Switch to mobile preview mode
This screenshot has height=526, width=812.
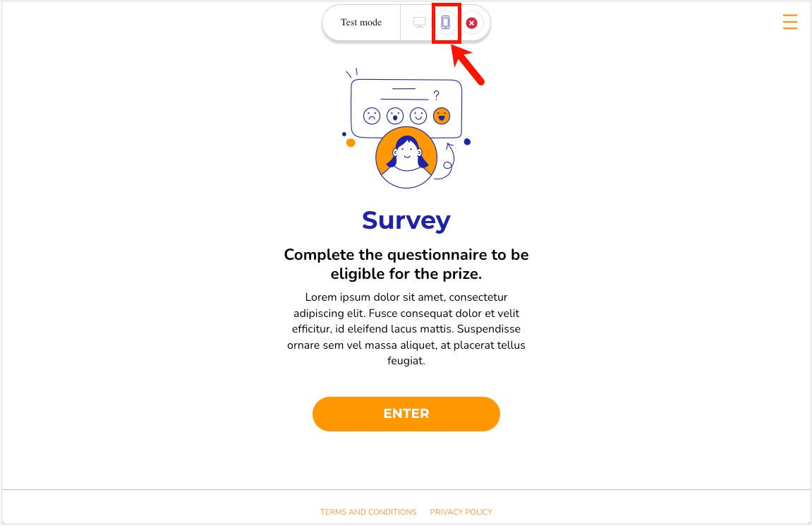(445, 23)
